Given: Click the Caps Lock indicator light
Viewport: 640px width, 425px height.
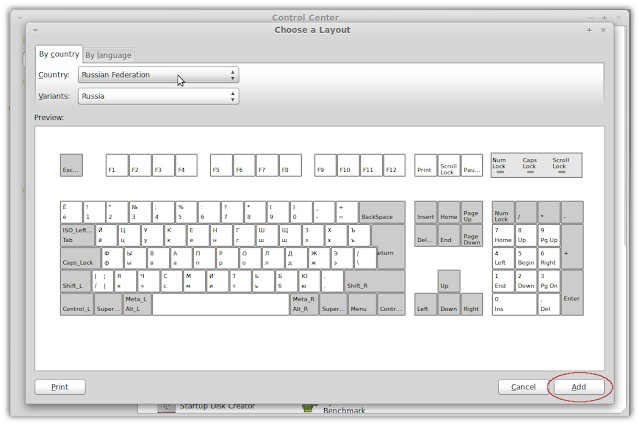Looking at the screenshot, I should point(529,165).
